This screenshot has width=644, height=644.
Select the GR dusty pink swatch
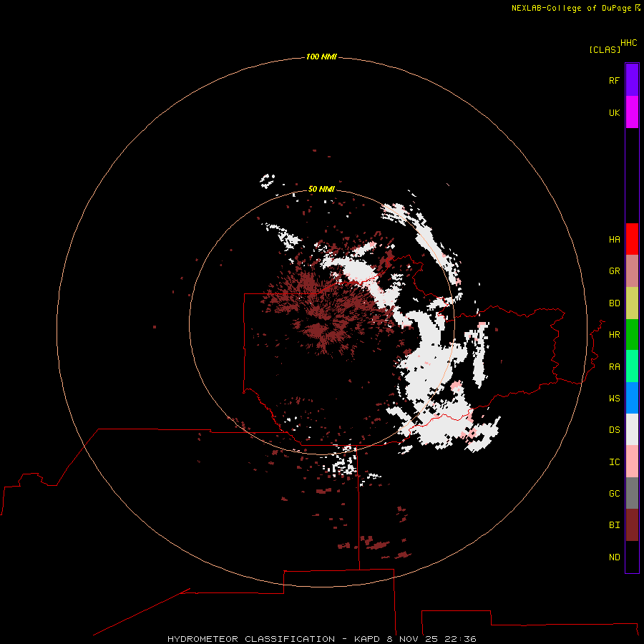click(x=632, y=271)
